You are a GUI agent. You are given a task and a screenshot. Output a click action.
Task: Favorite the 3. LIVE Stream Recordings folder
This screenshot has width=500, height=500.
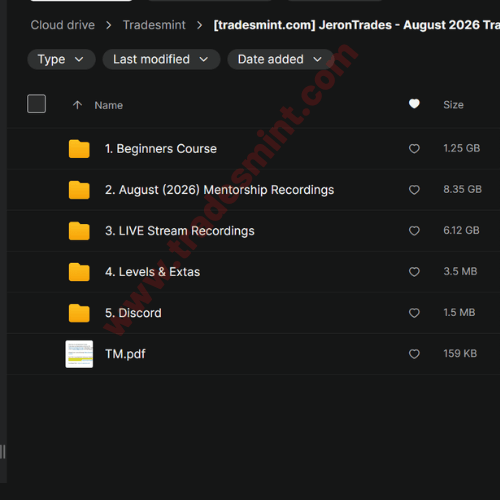click(x=414, y=231)
